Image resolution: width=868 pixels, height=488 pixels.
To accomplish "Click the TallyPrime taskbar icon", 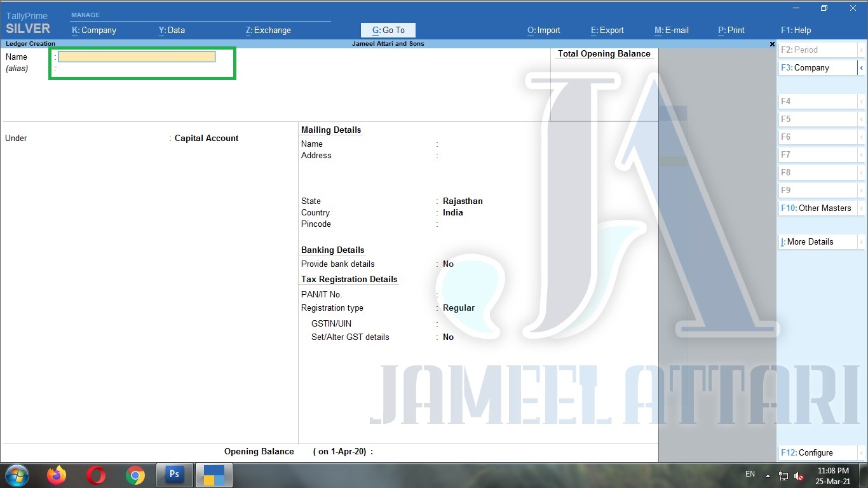I will pos(214,475).
